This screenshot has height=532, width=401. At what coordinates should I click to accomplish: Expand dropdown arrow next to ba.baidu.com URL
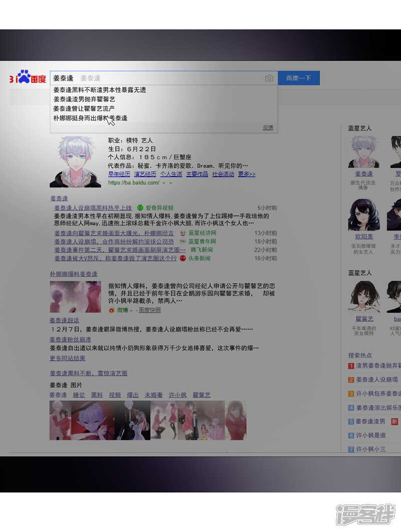tap(164, 183)
